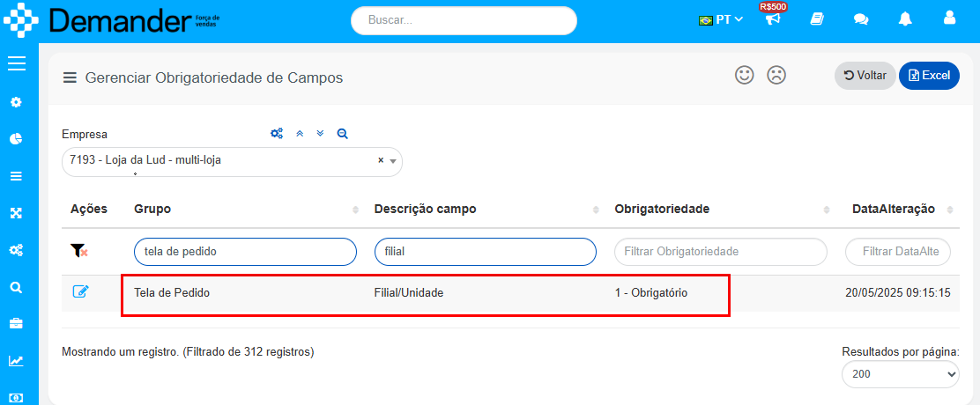Click the edit icon for Filial/Unidade row
980x405 pixels.
point(80,291)
